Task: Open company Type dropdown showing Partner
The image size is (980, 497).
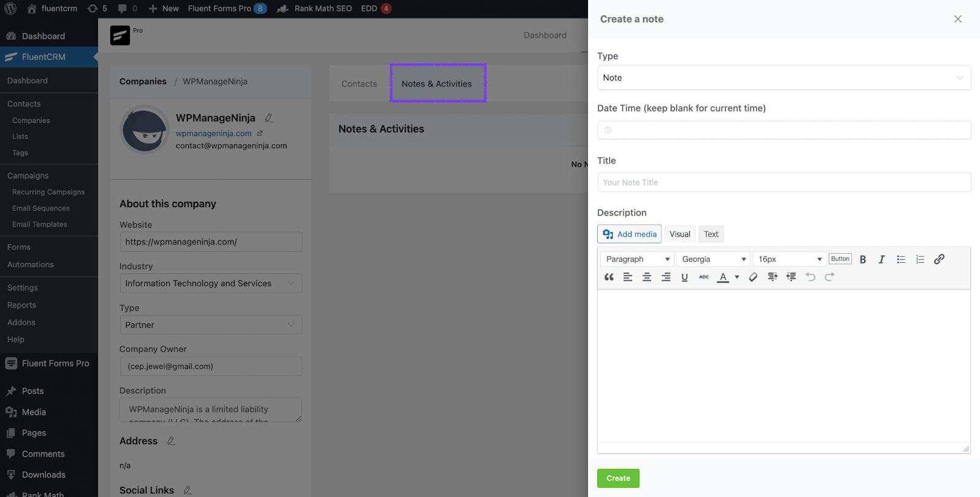Action: 211,325
